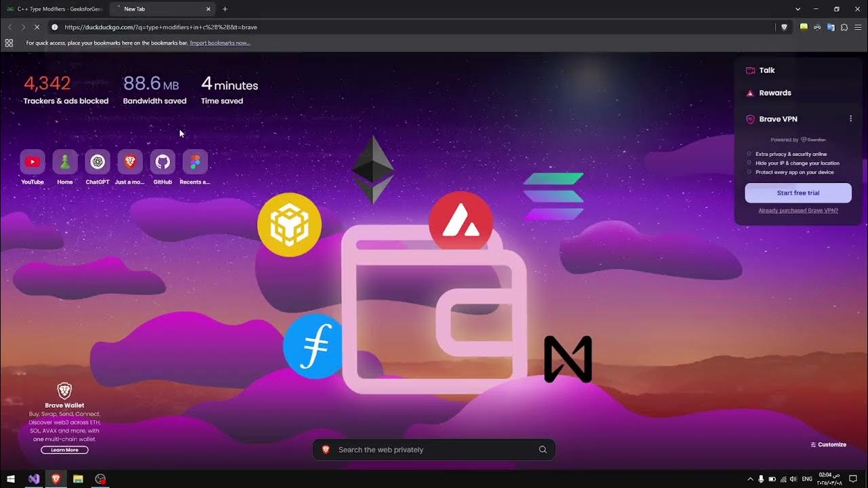The image size is (868, 488).
Task: Open a new tab with plus button
Action: (x=225, y=9)
